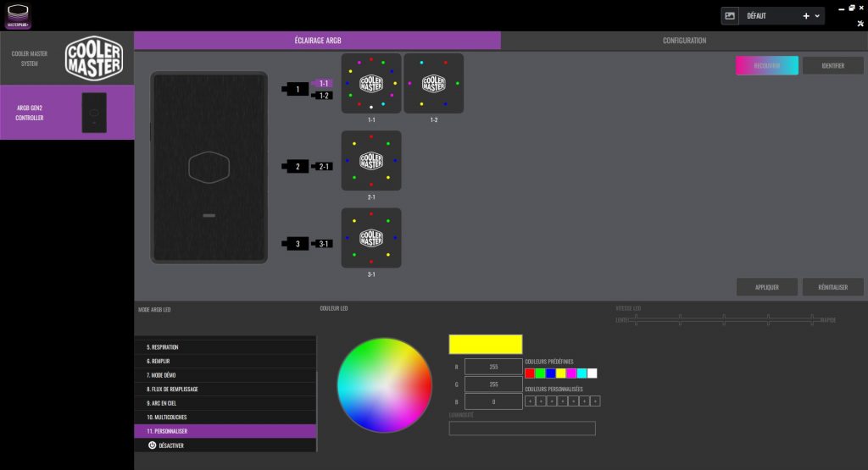Select the green predefined color
This screenshot has height=470, width=868.
pos(540,373)
